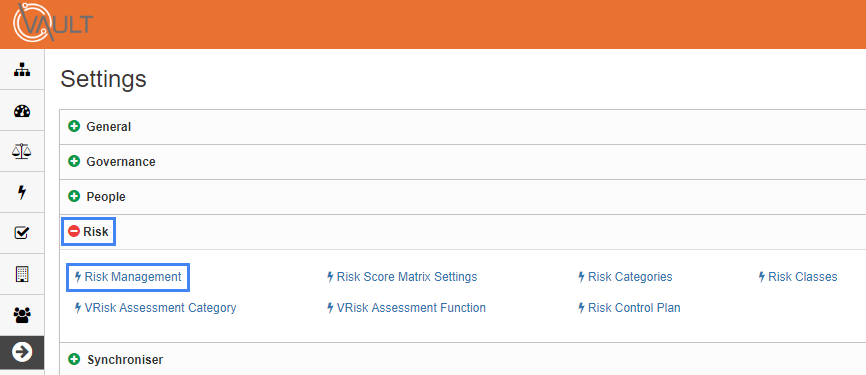Click the Settings page heading

pyautogui.click(x=103, y=79)
